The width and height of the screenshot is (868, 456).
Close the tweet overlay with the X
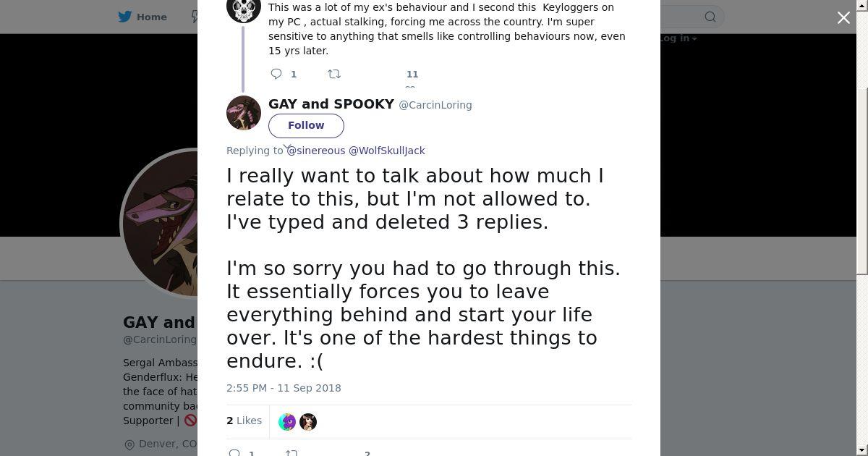843,18
